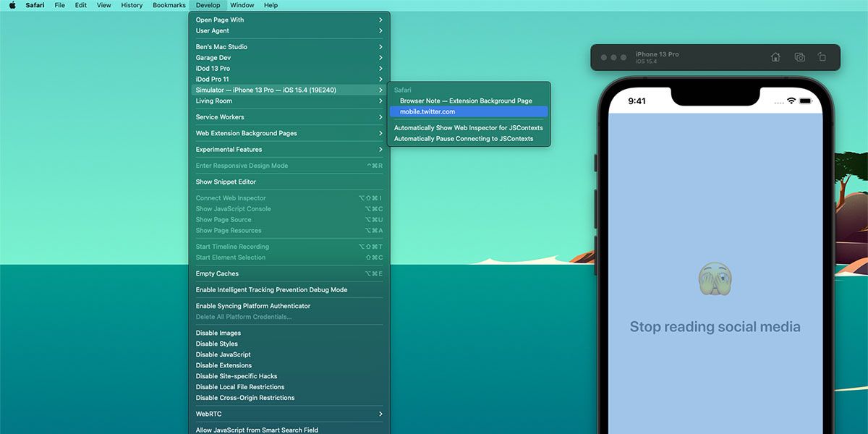Click Start Timeline Recording item
This screenshot has width=868, height=434.
pos(289,246)
